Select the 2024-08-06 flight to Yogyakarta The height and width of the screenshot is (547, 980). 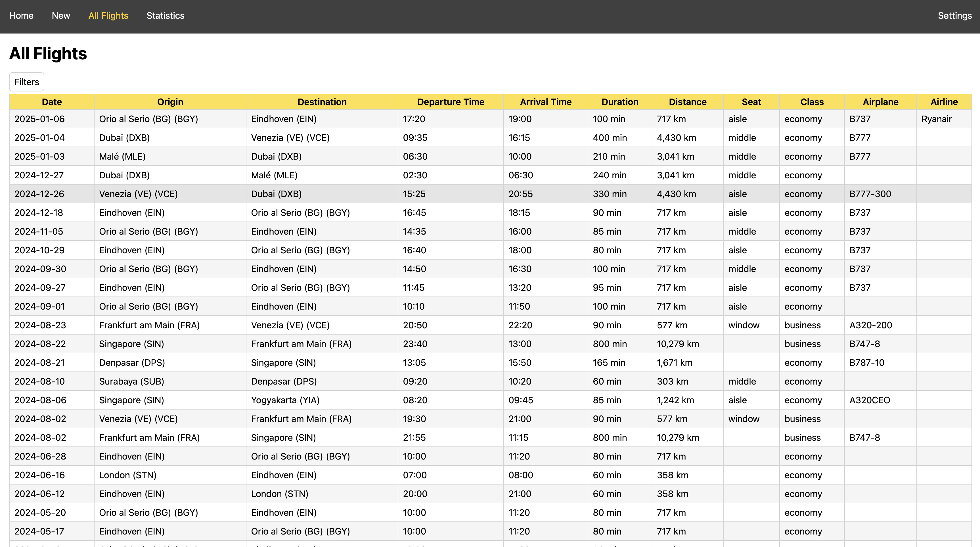490,400
